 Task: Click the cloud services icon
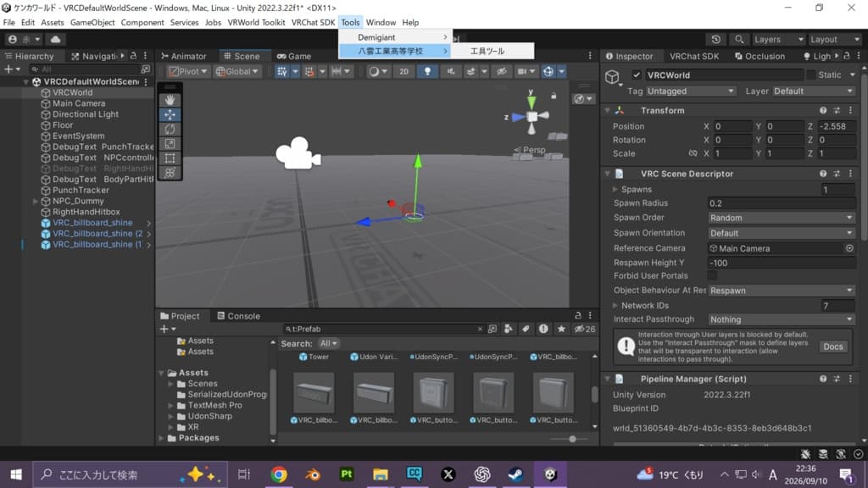pyautogui.click(x=55, y=39)
